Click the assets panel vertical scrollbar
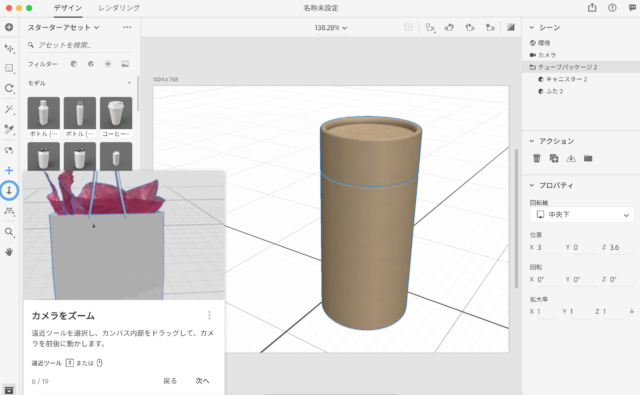The image size is (640, 395). [138, 93]
